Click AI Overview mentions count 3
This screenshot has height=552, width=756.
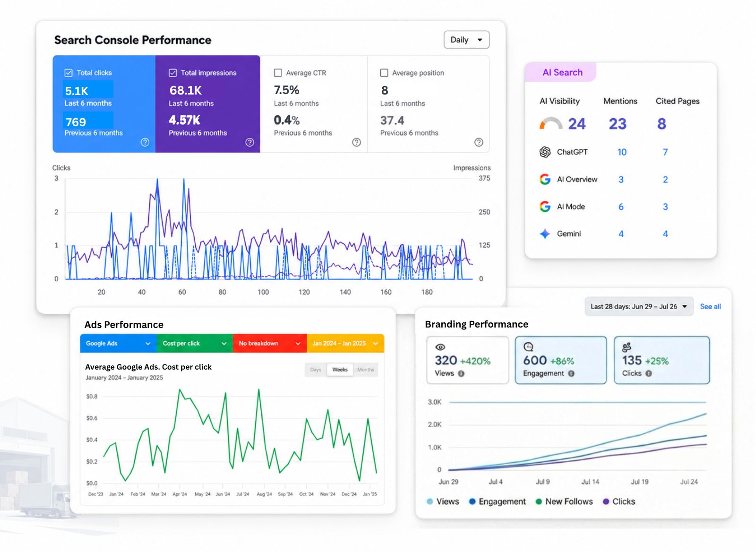tap(621, 180)
